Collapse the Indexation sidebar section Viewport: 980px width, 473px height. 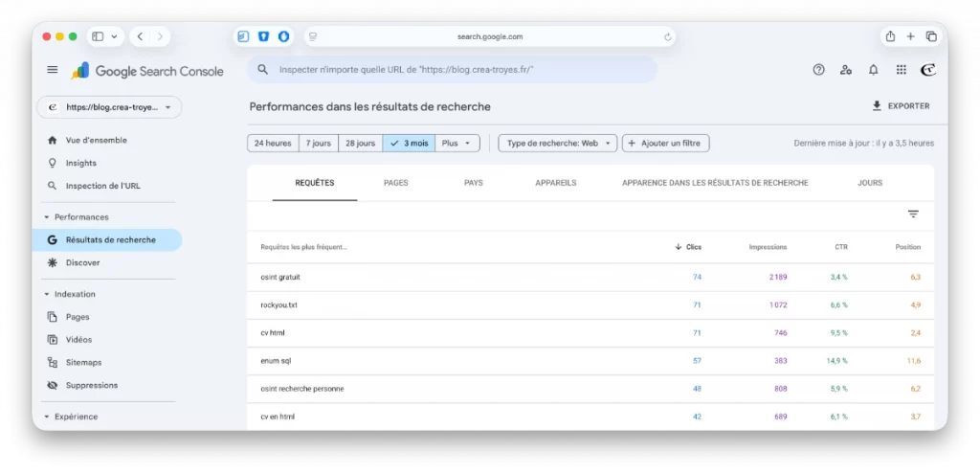[48, 294]
